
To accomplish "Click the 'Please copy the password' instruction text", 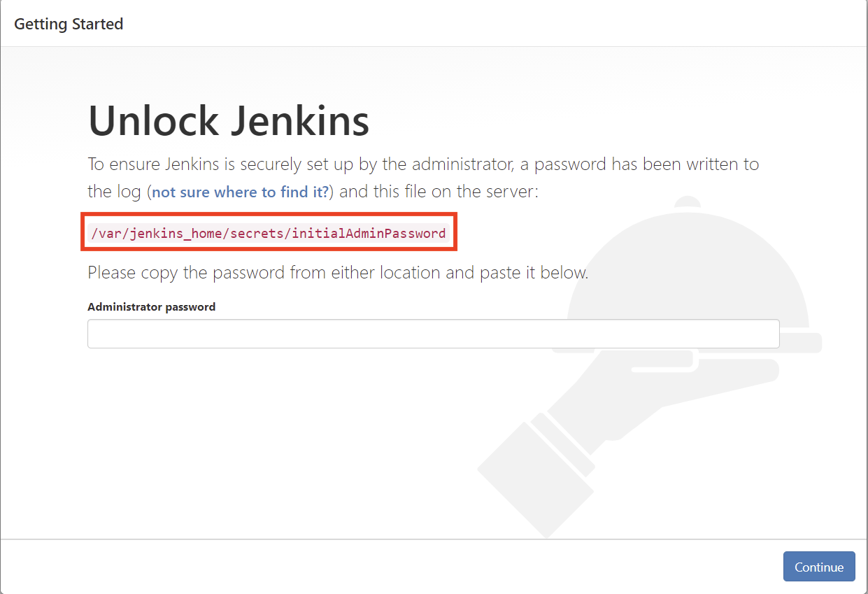I will (338, 272).
